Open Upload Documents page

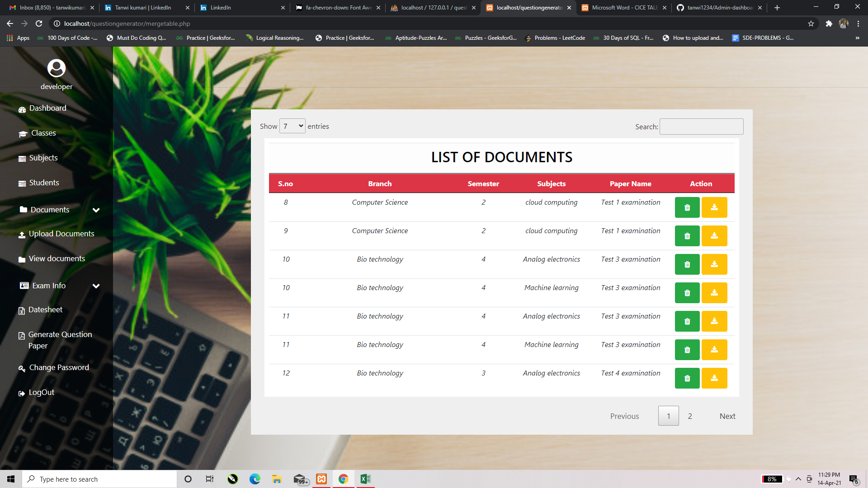pyautogui.click(x=57, y=234)
